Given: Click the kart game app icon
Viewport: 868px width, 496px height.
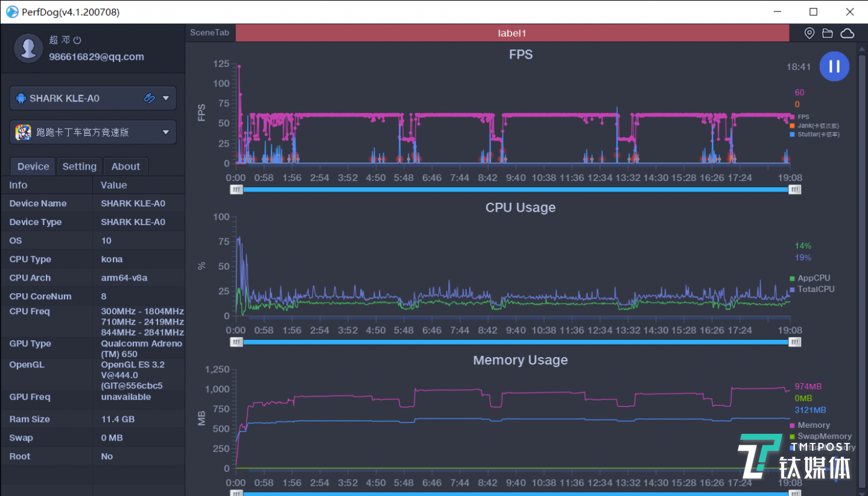Looking at the screenshot, I should pyautogui.click(x=23, y=132).
